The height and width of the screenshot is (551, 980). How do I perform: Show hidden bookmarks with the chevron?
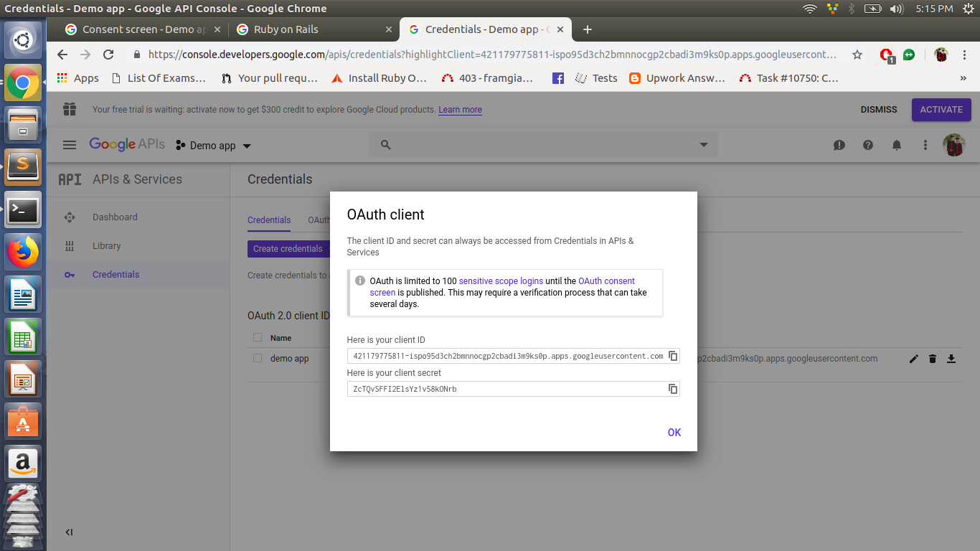click(963, 78)
